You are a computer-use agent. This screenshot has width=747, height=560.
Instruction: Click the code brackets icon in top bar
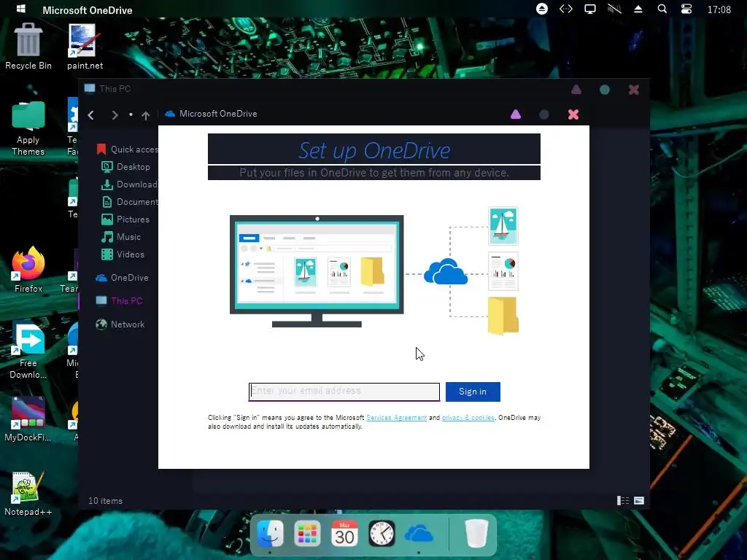click(x=566, y=9)
